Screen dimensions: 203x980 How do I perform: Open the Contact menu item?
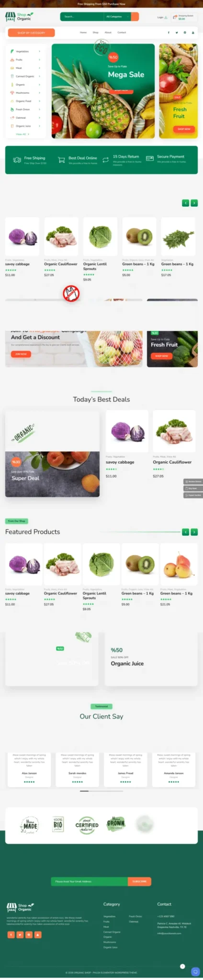(x=122, y=33)
